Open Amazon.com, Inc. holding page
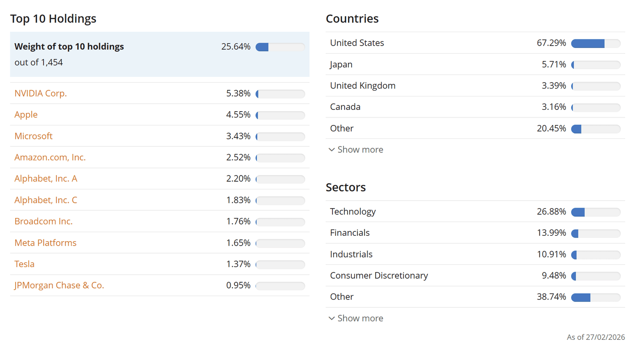The height and width of the screenshot is (347, 644). 50,158
